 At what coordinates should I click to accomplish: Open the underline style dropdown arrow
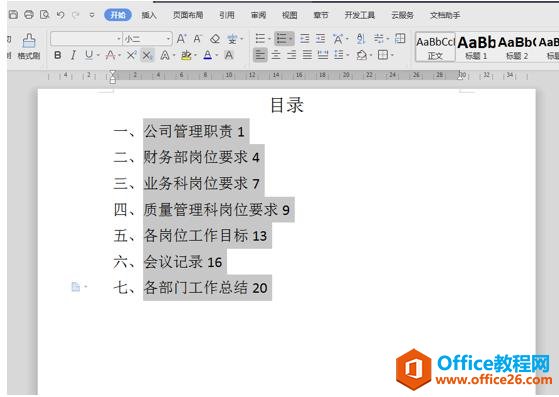[98, 56]
